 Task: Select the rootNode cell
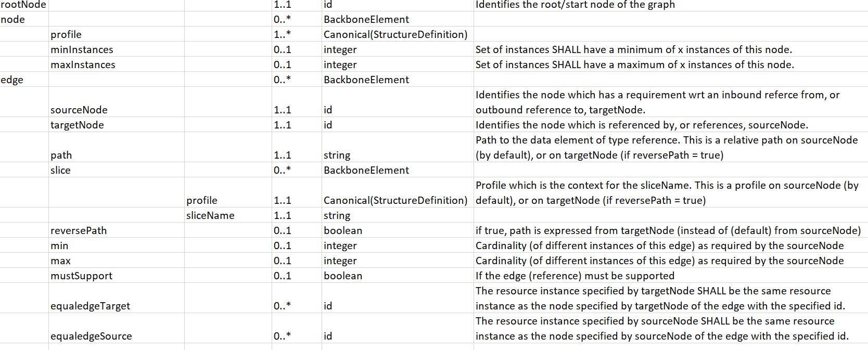tap(24, 5)
